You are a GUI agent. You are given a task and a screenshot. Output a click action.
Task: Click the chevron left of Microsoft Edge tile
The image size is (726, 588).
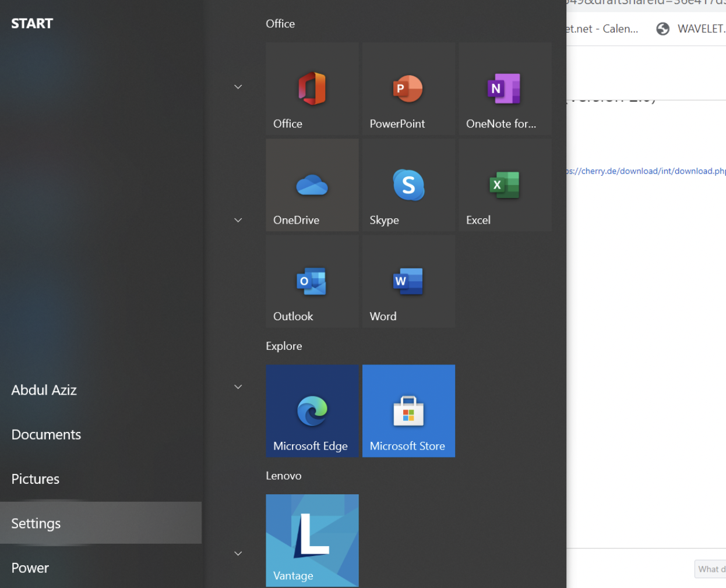[x=238, y=387]
